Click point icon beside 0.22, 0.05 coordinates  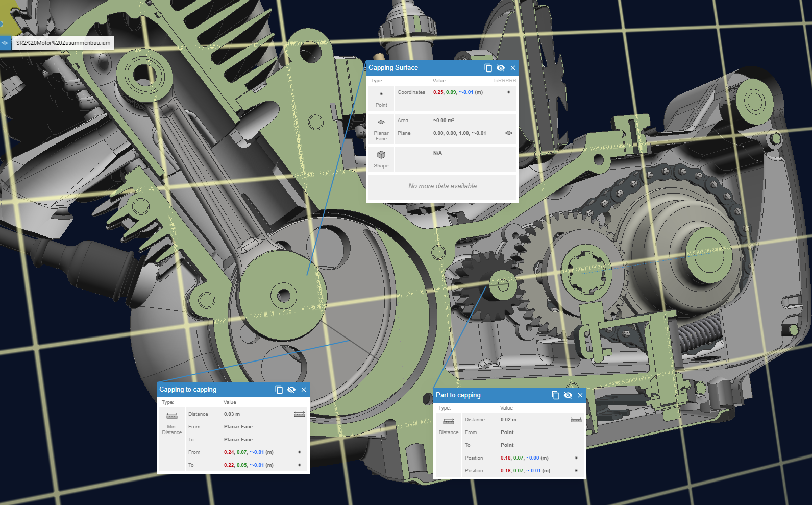[299, 465]
